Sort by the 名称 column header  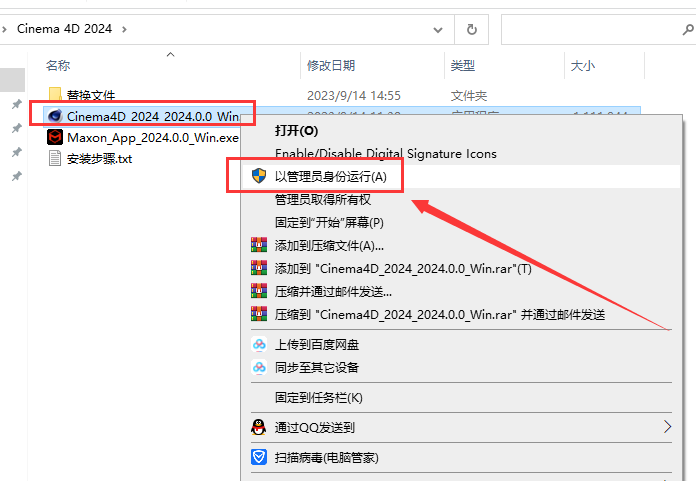tap(58, 66)
